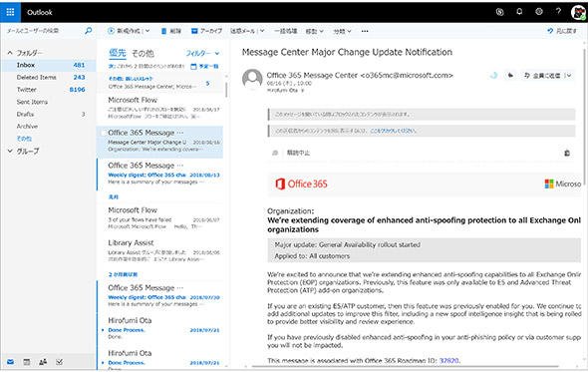Screen dimensions: 588x372
Task: Click the Office 365 logo in email
Action: (x=301, y=184)
